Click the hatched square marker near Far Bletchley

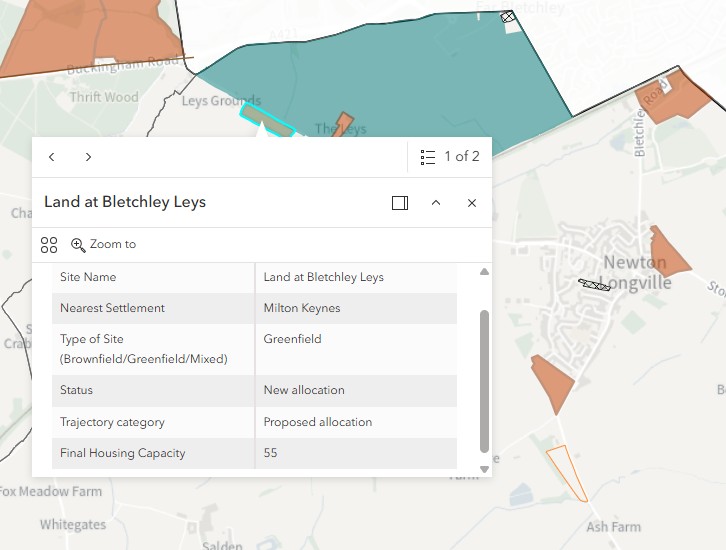pos(507,17)
